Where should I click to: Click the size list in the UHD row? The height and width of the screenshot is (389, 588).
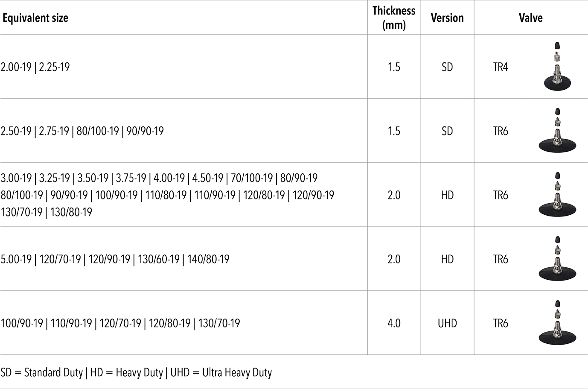(120, 323)
